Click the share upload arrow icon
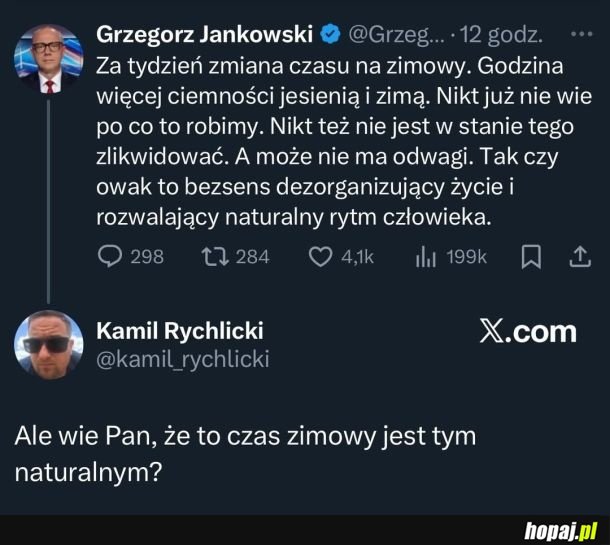 coord(580,257)
